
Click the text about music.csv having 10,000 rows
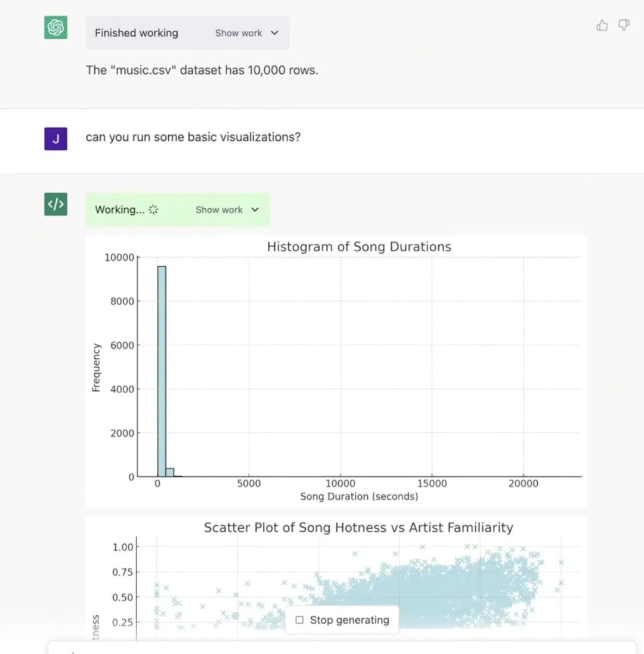[x=202, y=70]
